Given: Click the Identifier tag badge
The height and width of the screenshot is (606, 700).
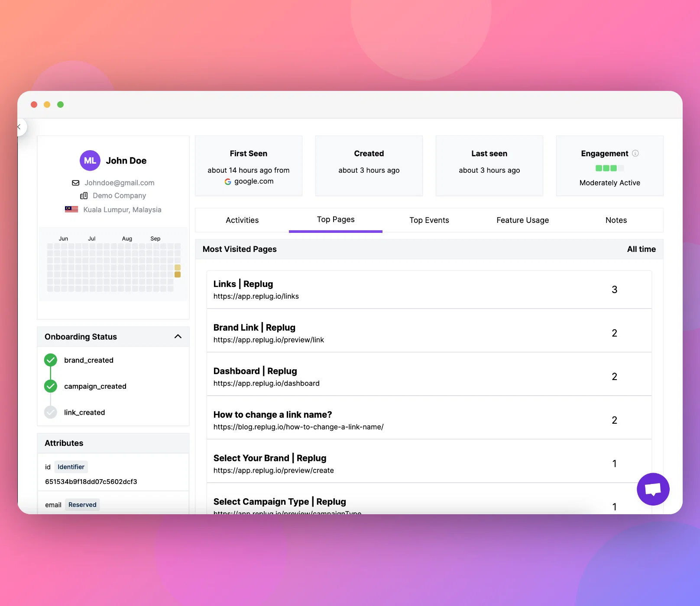Looking at the screenshot, I should pos(71,467).
